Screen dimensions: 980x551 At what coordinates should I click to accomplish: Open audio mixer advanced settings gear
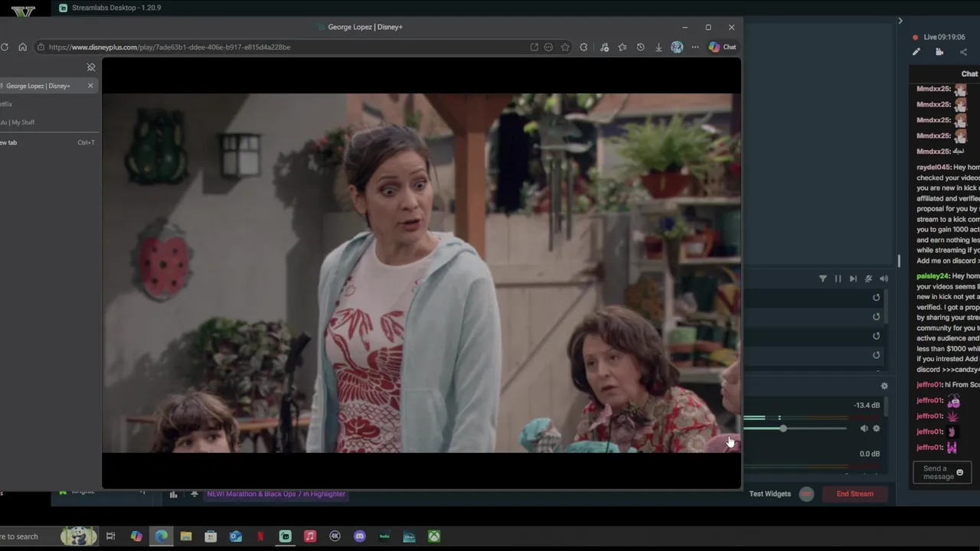(884, 386)
